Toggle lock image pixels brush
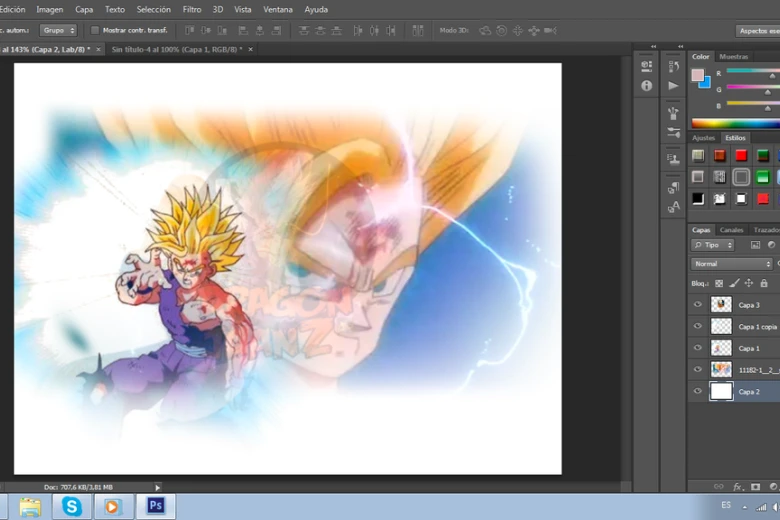The width and height of the screenshot is (780, 520). [734, 283]
